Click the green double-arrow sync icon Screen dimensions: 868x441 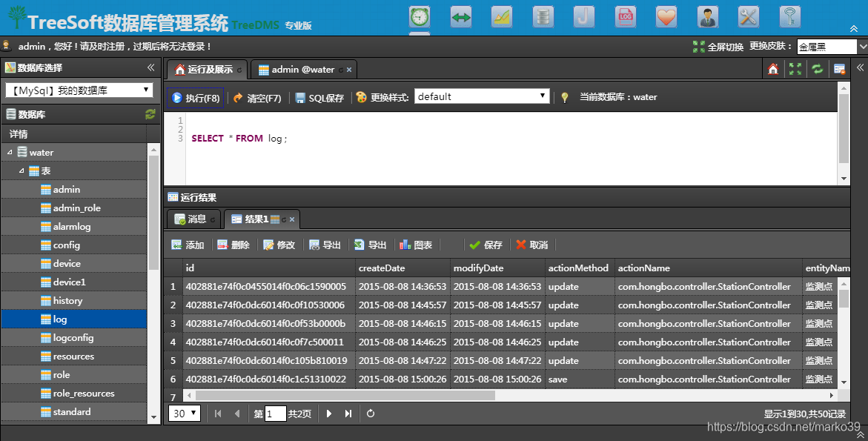click(460, 16)
